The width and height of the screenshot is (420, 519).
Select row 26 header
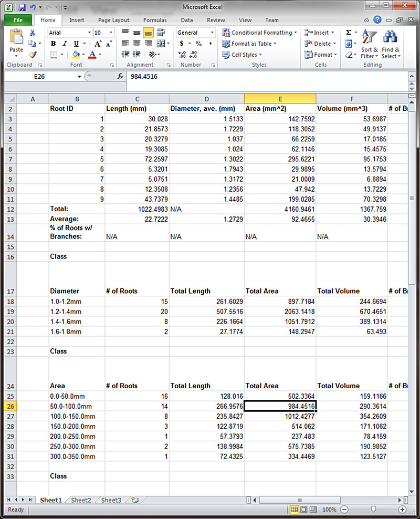(10, 406)
